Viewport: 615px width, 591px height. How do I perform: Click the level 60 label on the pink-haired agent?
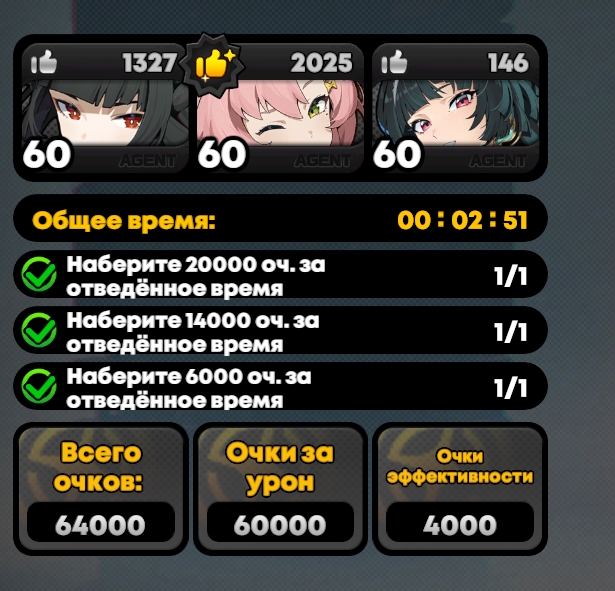point(222,154)
